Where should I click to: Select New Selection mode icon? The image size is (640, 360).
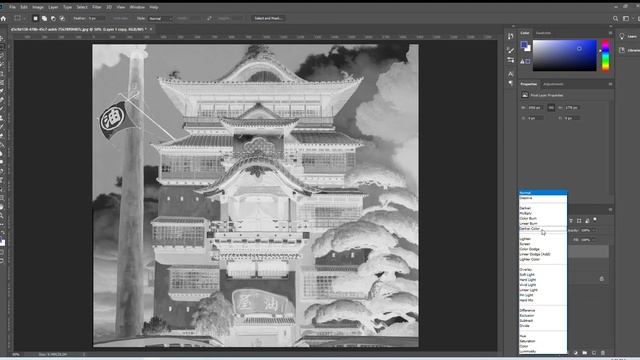[x=36, y=18]
